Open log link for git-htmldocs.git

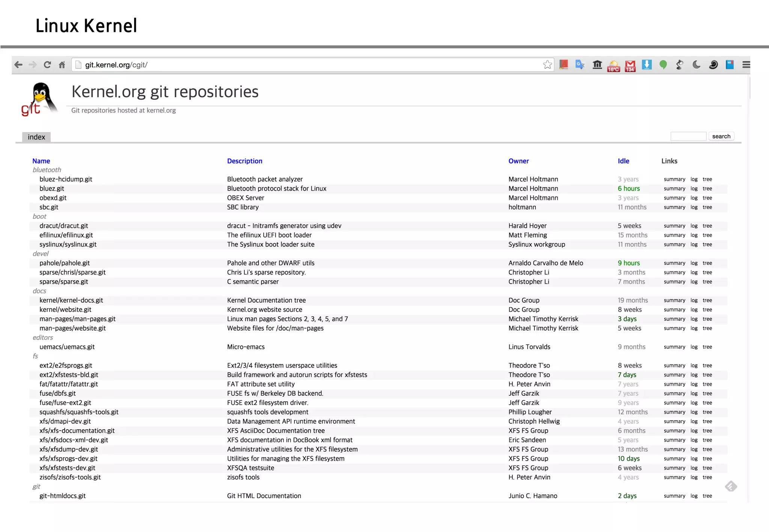point(694,496)
